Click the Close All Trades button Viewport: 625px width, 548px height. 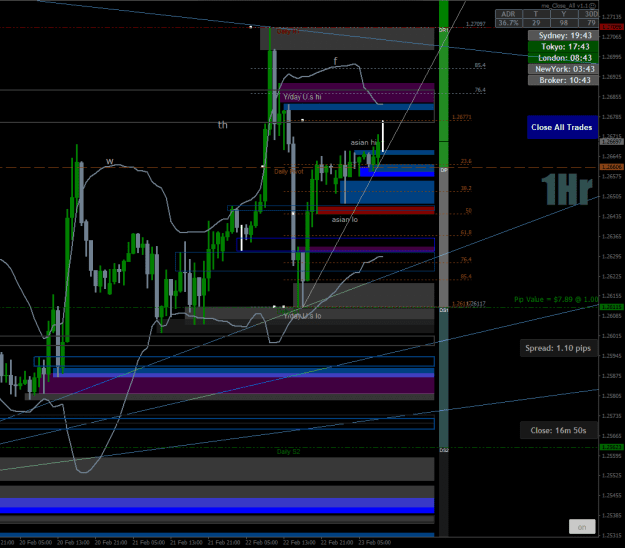(562, 127)
